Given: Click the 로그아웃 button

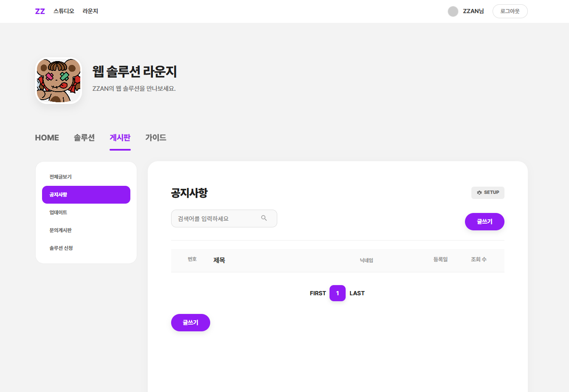Looking at the screenshot, I should 510,11.
